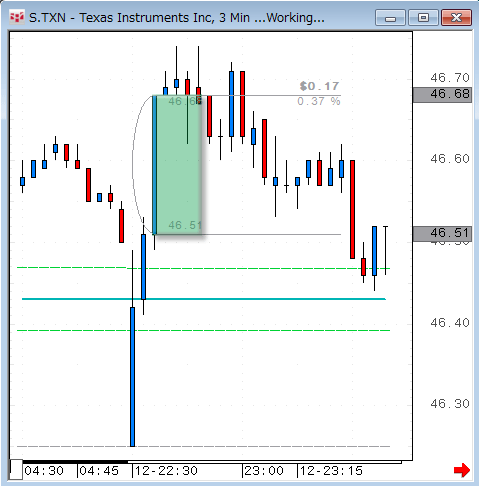This screenshot has width=479, height=486.
Task: Click the tall blue candle reaching chart bottom
Action: 132,377
